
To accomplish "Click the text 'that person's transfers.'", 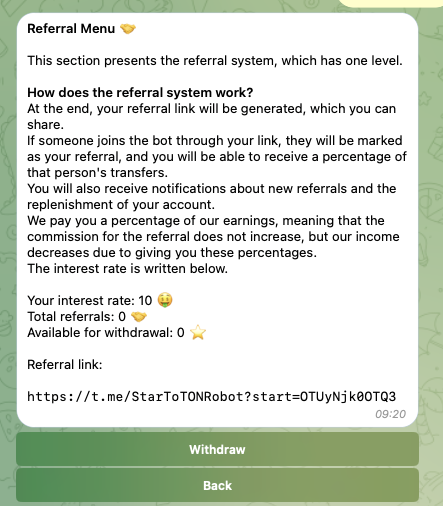I will pos(98,172).
